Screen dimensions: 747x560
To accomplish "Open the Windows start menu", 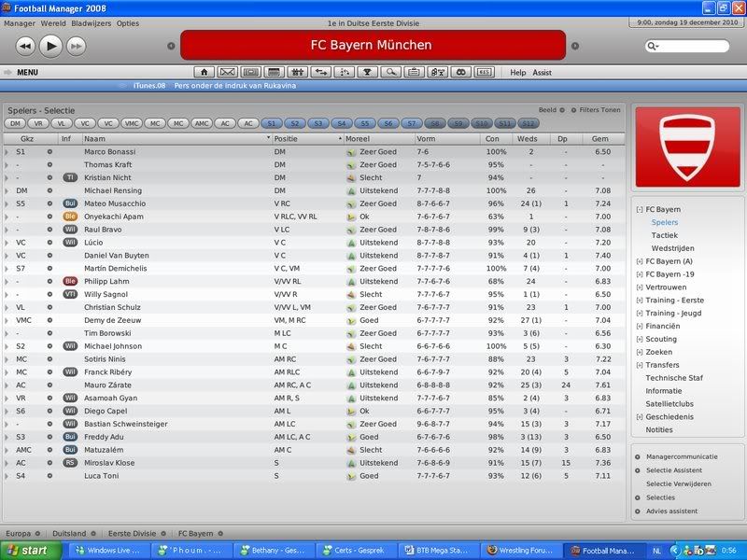I will 31,551.
